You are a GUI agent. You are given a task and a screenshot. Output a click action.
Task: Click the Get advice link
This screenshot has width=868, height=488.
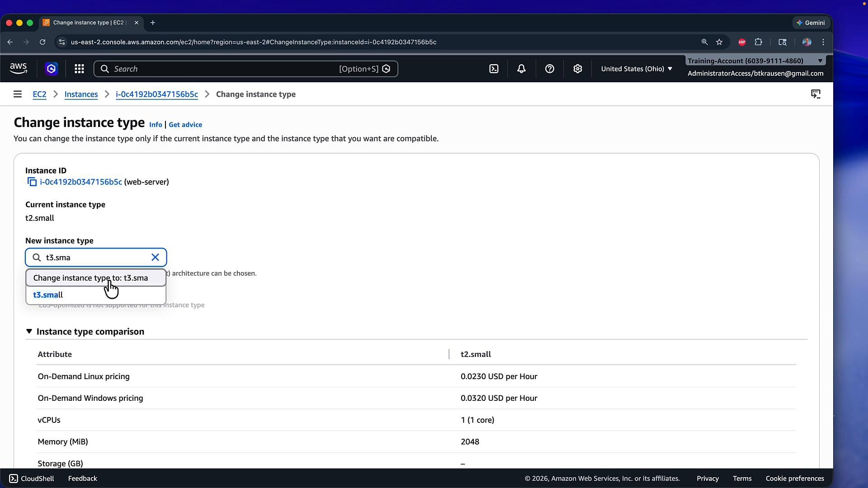tap(185, 125)
